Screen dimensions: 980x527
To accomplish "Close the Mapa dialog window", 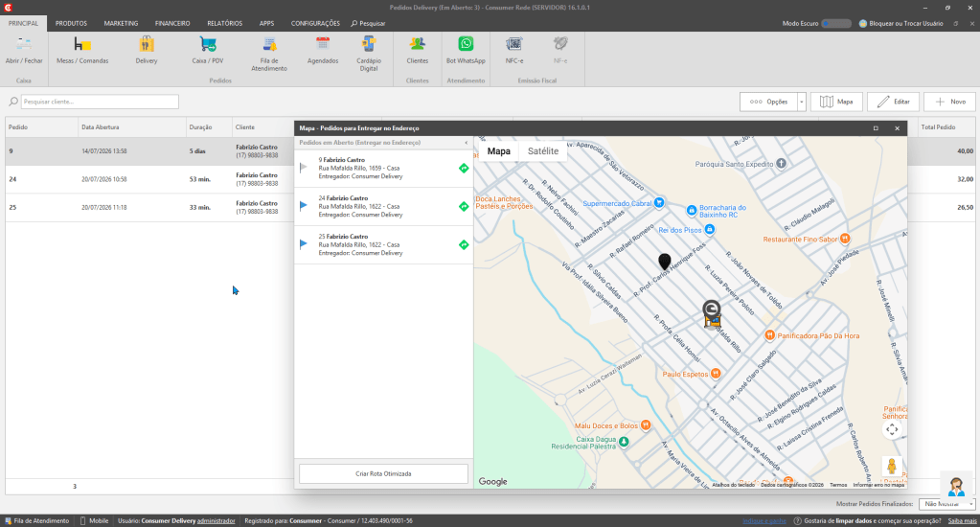I will pos(897,128).
